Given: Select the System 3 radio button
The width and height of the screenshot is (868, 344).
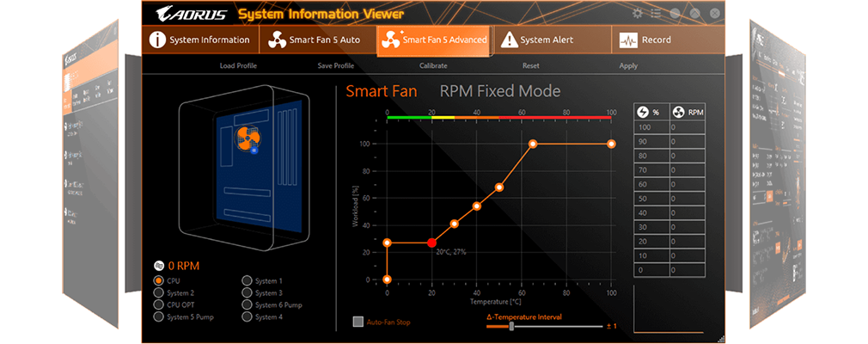Looking at the screenshot, I should click(x=247, y=293).
